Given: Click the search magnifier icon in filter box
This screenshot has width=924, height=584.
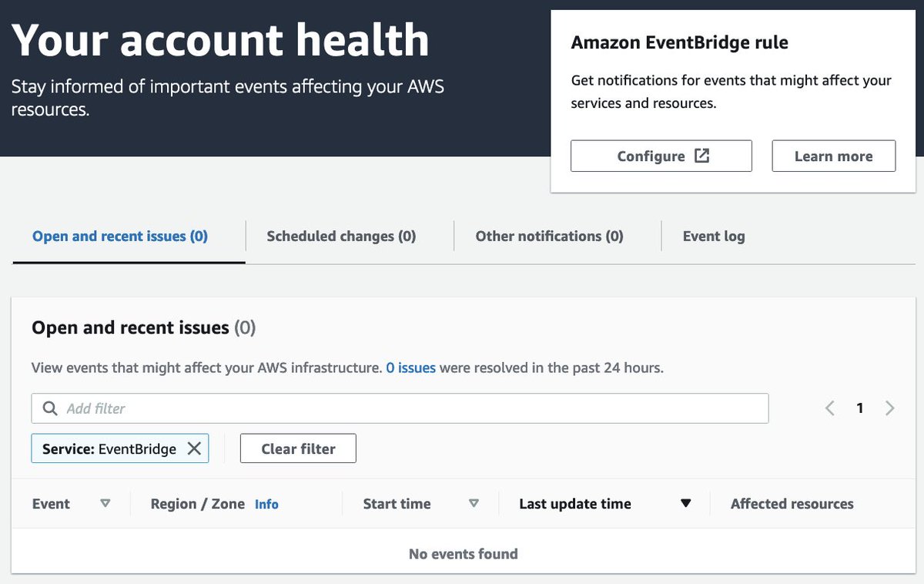Looking at the screenshot, I should coord(50,408).
